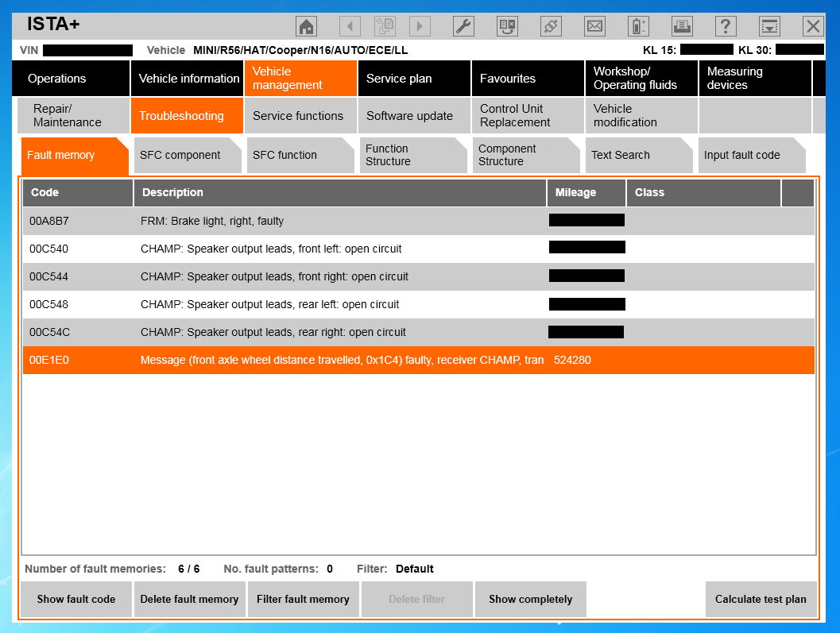This screenshot has width=840, height=633.
Task: Click the printer icon
Action: [682, 26]
